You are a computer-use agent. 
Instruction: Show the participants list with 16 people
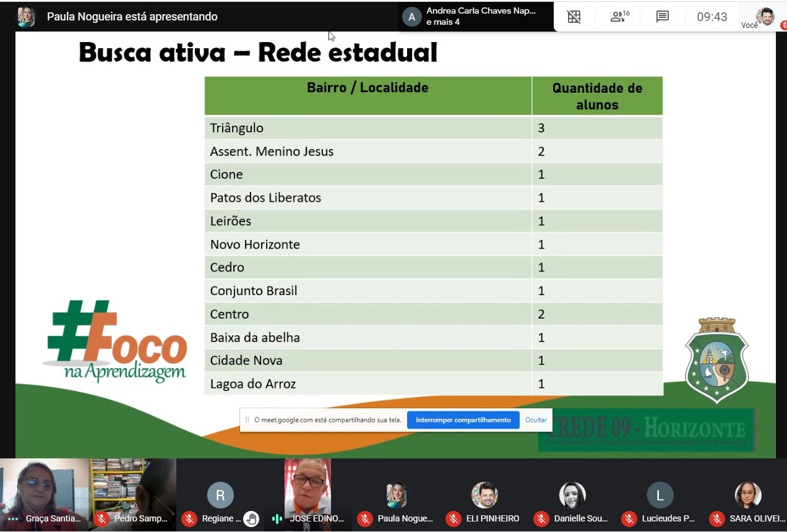pos(619,17)
